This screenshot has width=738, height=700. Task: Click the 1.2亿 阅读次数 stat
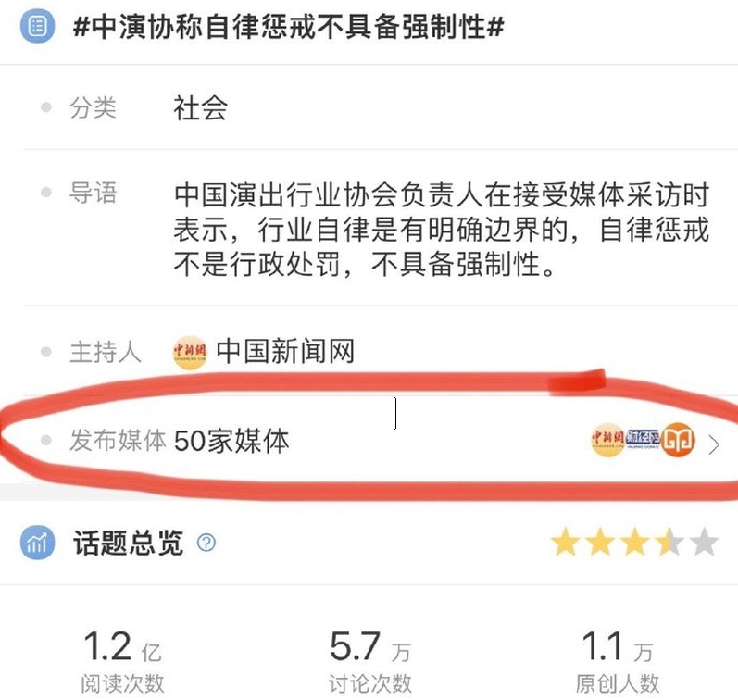pos(122,662)
